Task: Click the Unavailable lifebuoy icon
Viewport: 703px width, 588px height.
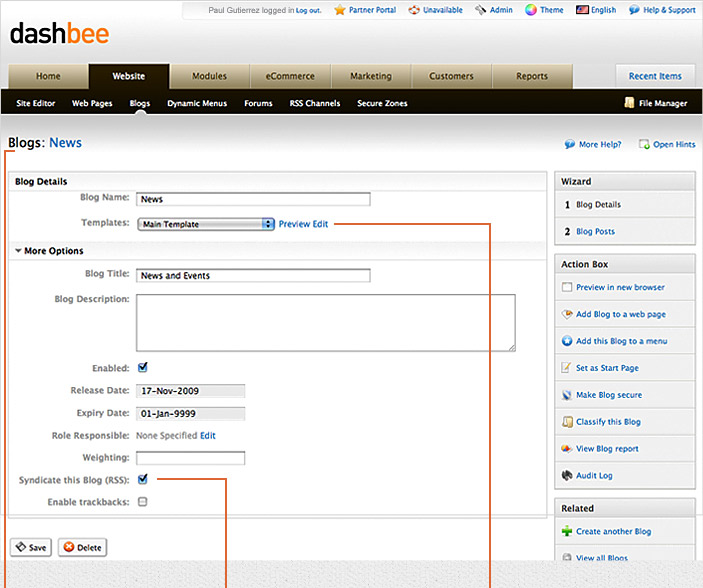Action: click(414, 10)
